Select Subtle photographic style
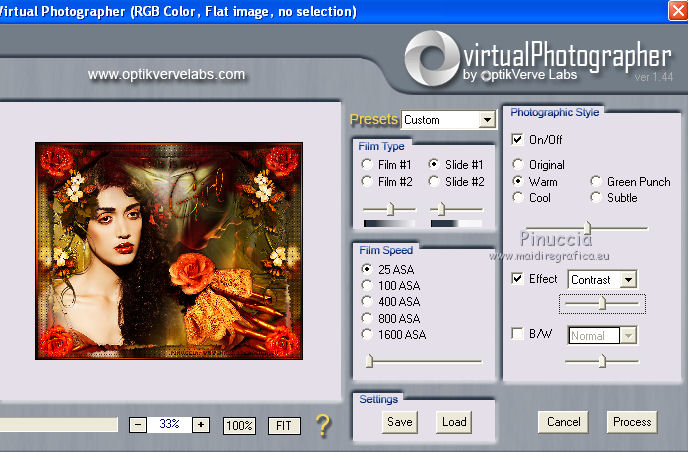Screen dimensions: 688x452 (x=595, y=197)
